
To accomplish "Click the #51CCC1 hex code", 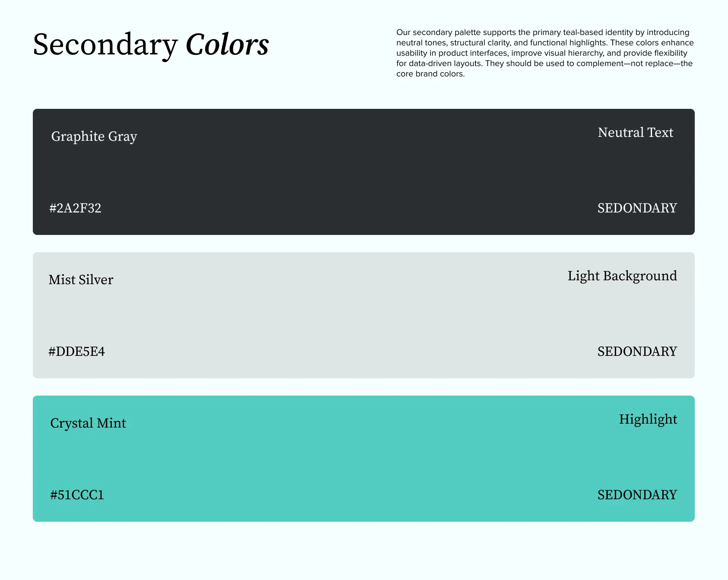I will click(77, 495).
